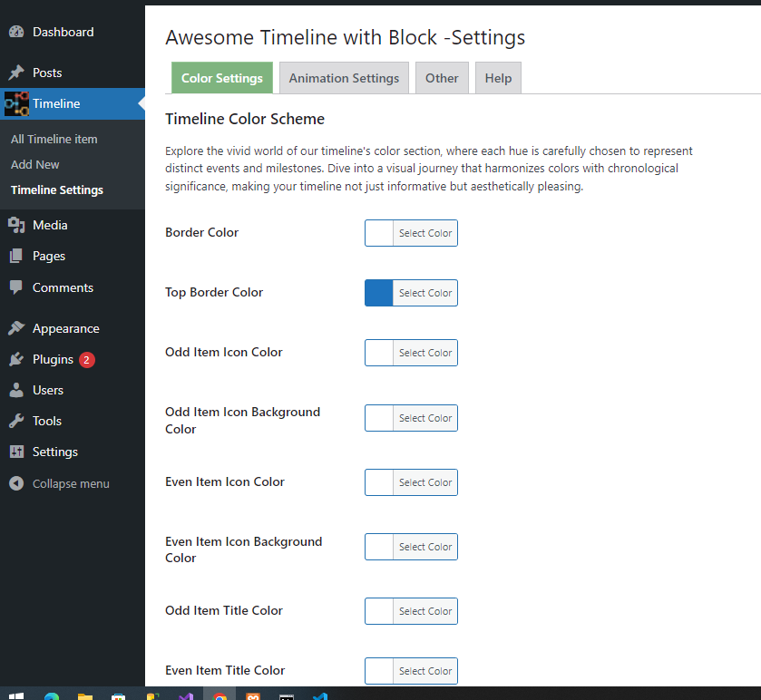Open Media library icon
This screenshot has height=700, width=761.
pos(16,225)
